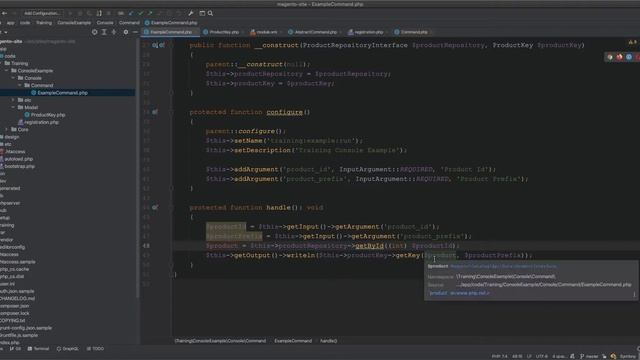This screenshot has height=360, width=640.
Task: Switch to AbstractCommand.php editor tab
Action: pos(314,32)
